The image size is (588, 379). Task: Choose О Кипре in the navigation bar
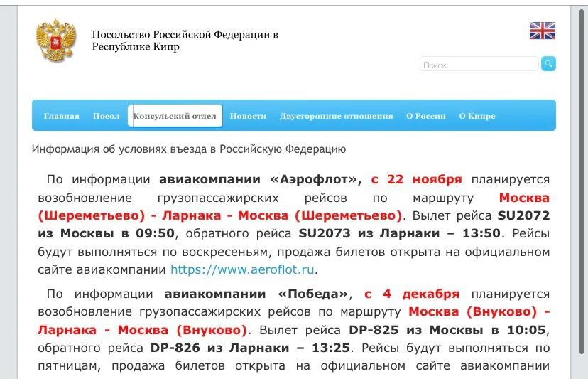[x=477, y=116]
